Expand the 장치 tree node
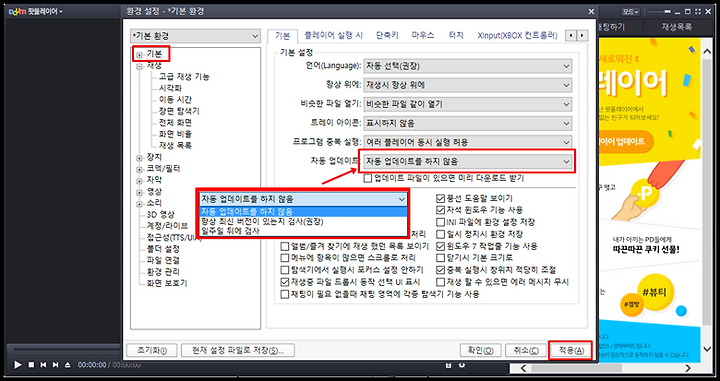 pos(140,158)
